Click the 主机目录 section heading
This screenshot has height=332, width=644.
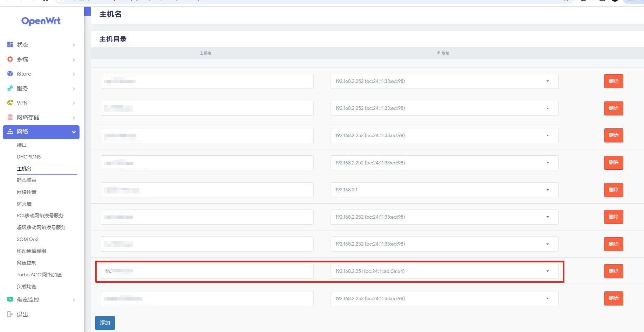pos(113,39)
